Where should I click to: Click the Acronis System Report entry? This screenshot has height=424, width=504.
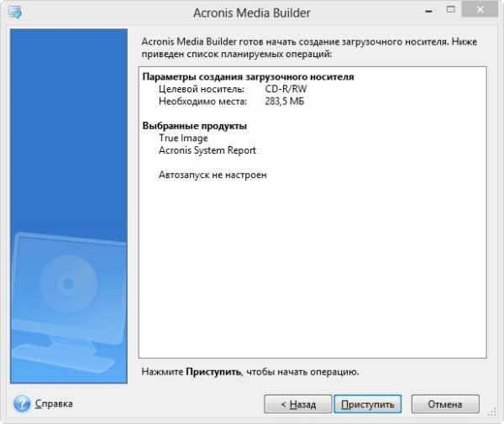click(207, 150)
